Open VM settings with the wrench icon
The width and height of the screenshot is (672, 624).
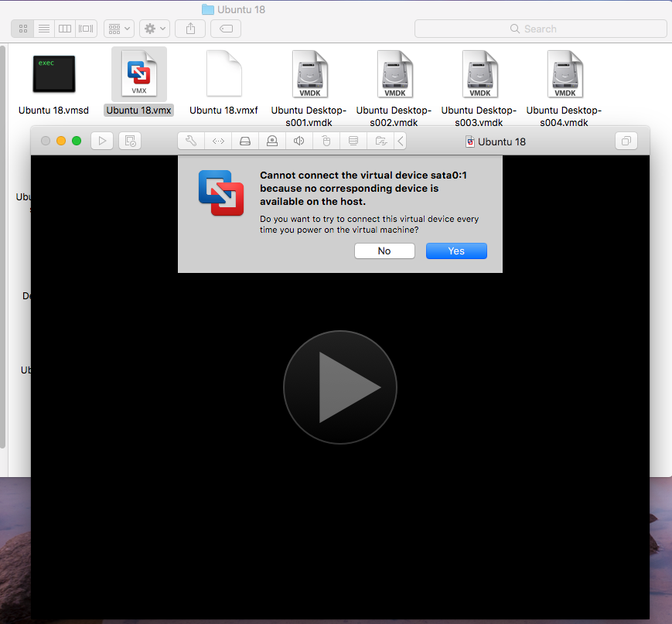(191, 141)
